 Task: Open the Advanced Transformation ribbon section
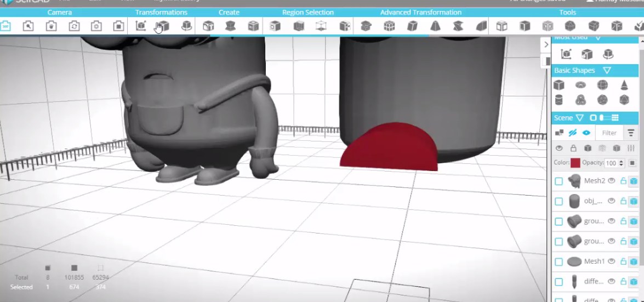click(x=420, y=12)
